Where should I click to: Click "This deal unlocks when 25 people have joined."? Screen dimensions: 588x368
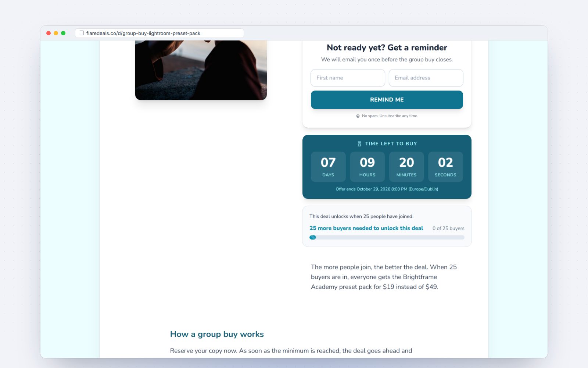[361, 216]
